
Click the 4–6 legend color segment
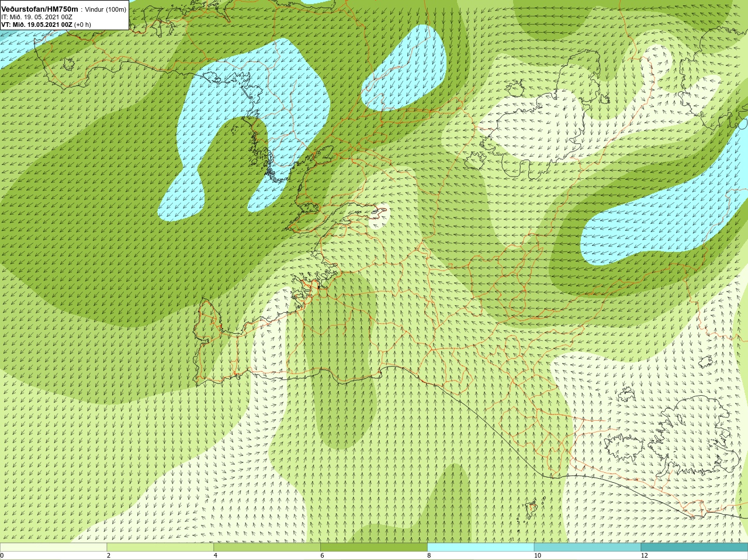coord(267,547)
